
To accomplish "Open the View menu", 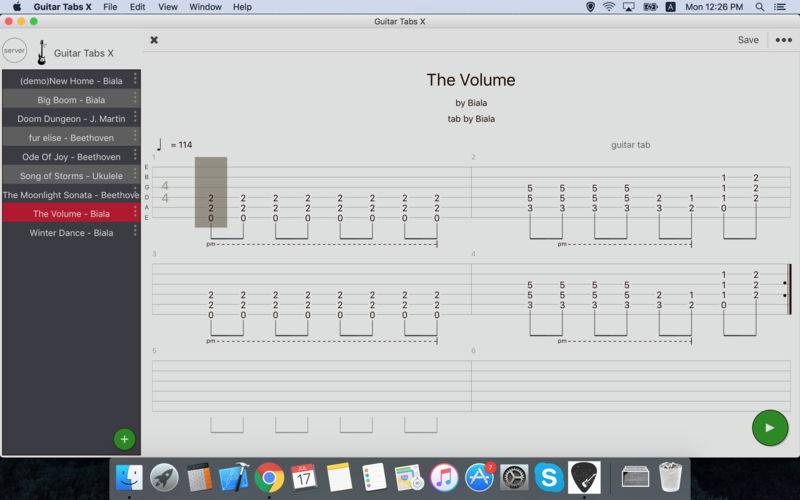I will click(x=167, y=7).
